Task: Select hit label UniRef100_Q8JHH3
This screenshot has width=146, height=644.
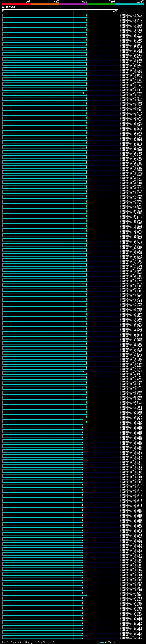Action: [131, 309]
